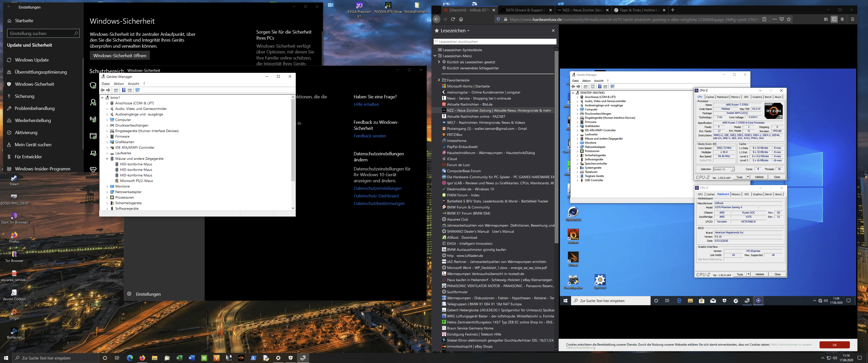
Task: Open EVGA Precision X1 desktop shortcut
Action: point(359,10)
